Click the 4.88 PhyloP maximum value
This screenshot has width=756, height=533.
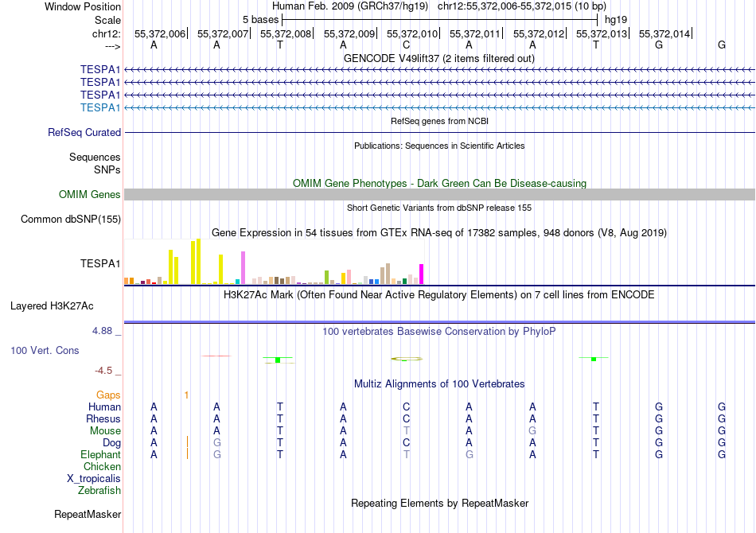point(102,331)
